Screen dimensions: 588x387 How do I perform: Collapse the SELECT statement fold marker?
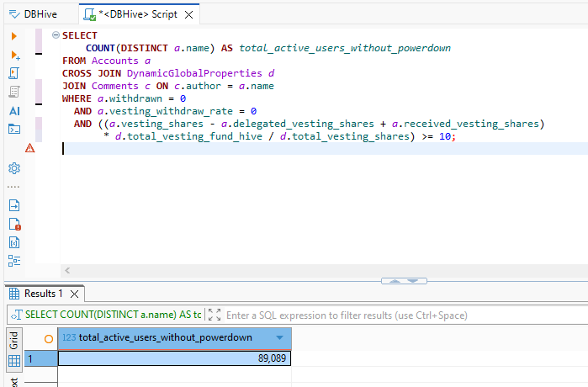[56, 35]
